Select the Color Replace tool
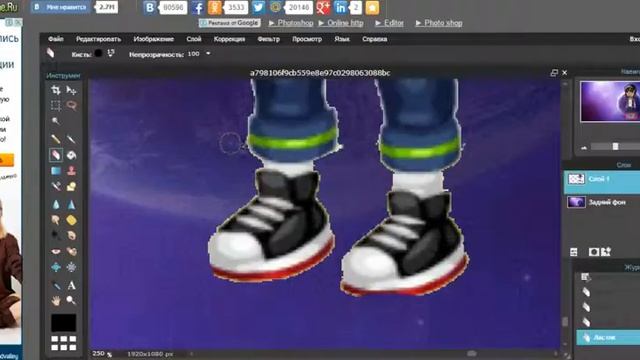 pyautogui.click(x=56, y=187)
